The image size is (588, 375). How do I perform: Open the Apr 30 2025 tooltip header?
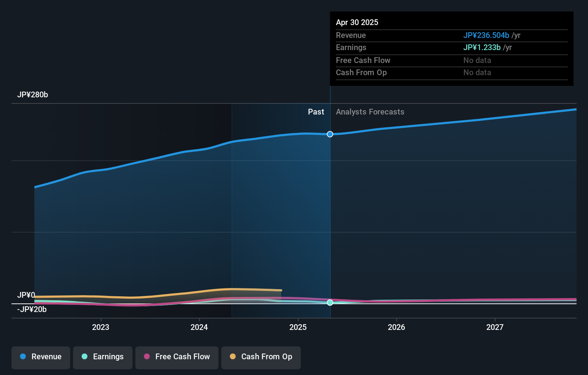point(357,22)
